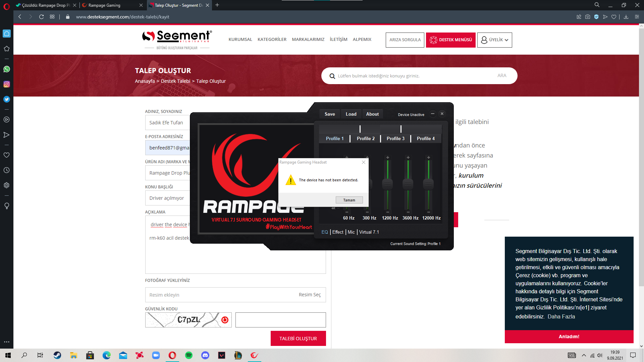Click the Rampage app taskbar icon

[x=255, y=355]
